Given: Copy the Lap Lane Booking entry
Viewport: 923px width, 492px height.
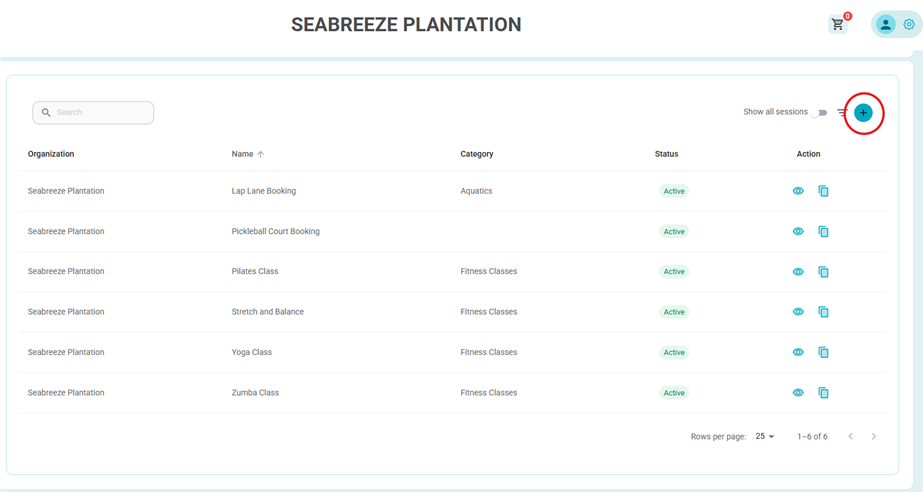Looking at the screenshot, I should (x=824, y=191).
